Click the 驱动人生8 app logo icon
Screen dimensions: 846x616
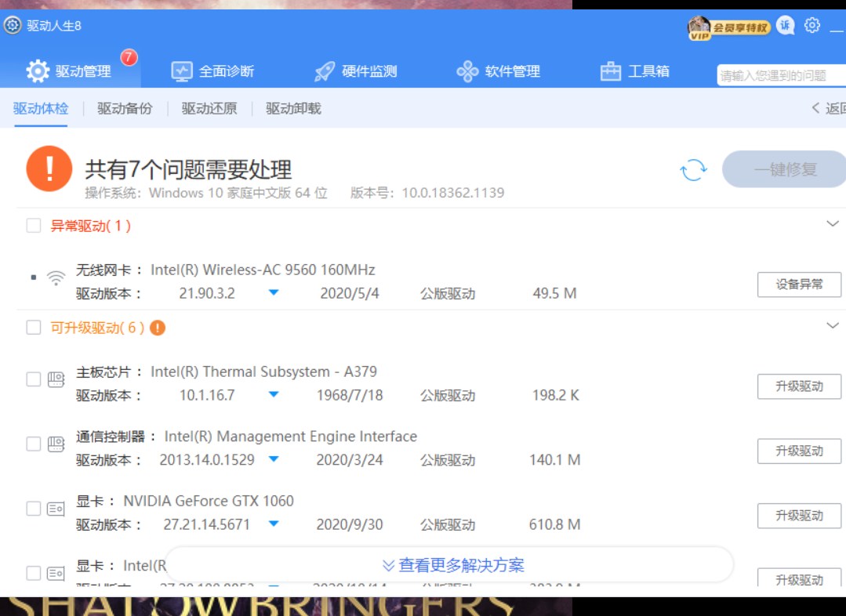tap(13, 25)
